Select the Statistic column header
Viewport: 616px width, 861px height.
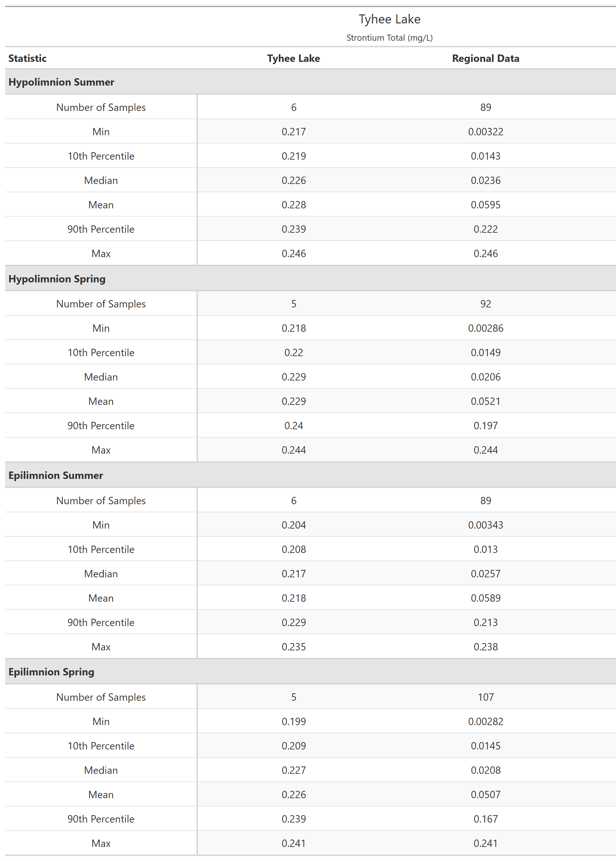pos(27,58)
